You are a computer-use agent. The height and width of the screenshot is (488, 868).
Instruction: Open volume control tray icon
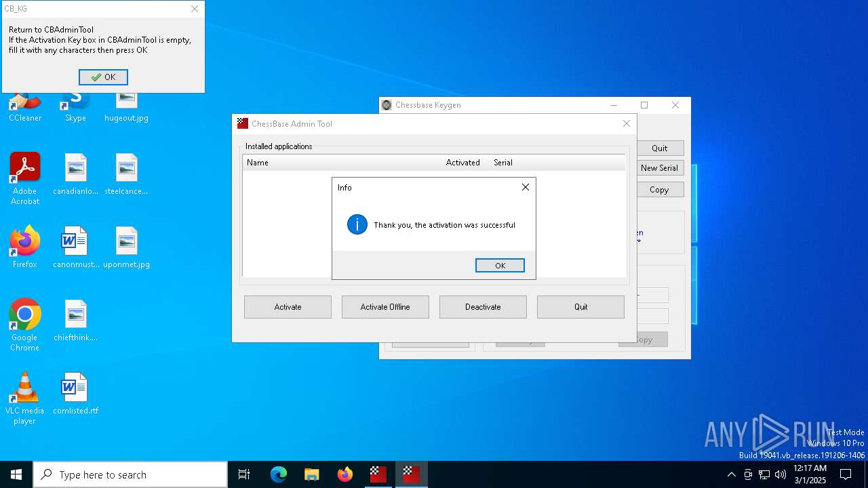pos(781,474)
